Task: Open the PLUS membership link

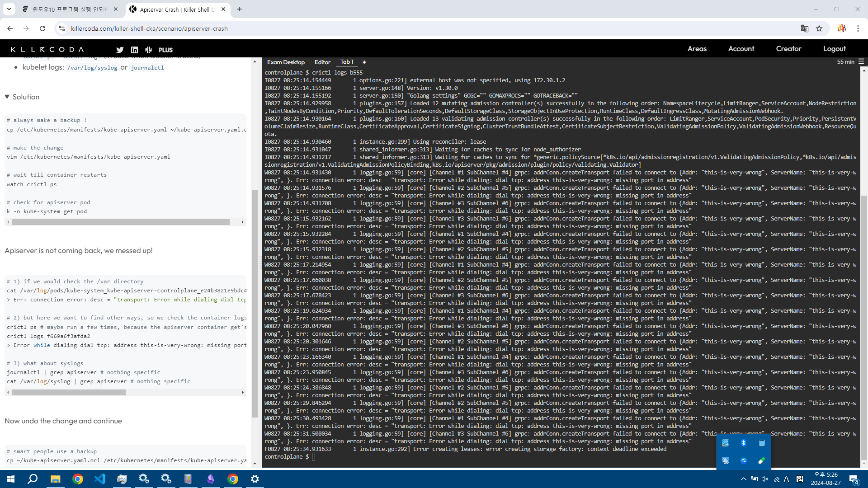Action: [x=165, y=50]
